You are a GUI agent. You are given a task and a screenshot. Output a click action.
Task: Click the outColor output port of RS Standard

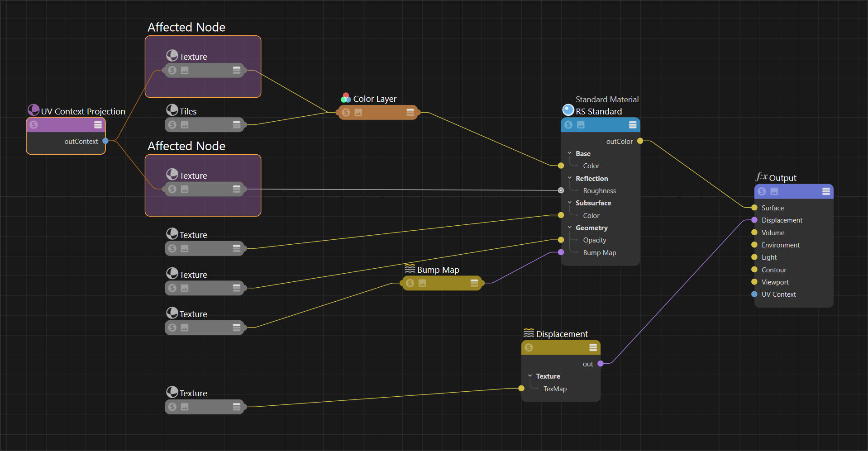(x=640, y=141)
